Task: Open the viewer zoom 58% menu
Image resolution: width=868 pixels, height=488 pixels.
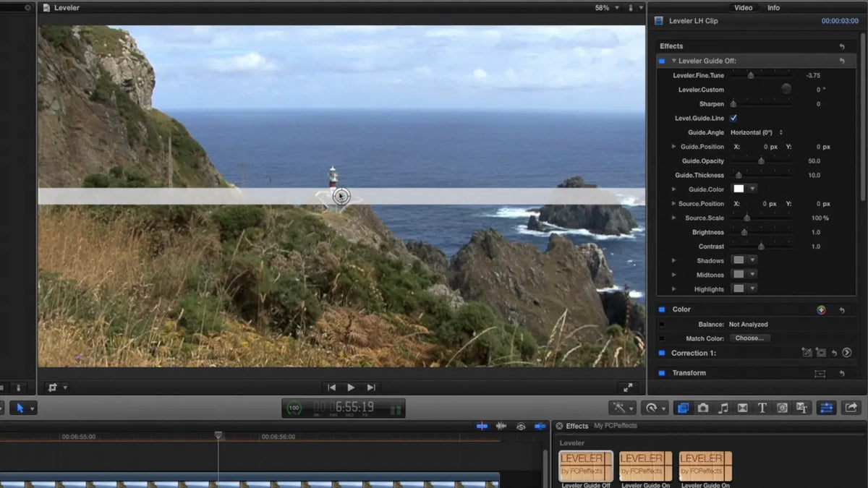Action: pos(608,8)
